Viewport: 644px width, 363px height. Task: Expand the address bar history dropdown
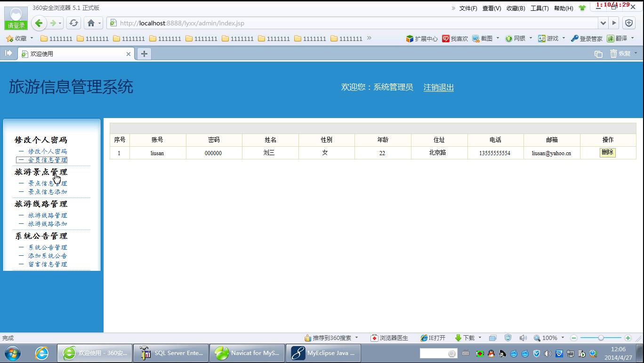pyautogui.click(x=603, y=23)
